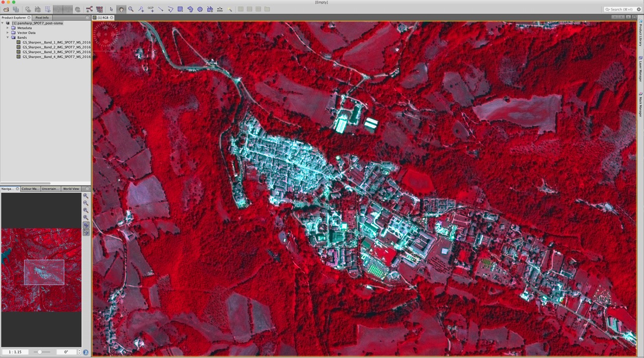Select the Panning hand tool
Screen dimensions: 644x358
click(121, 9)
